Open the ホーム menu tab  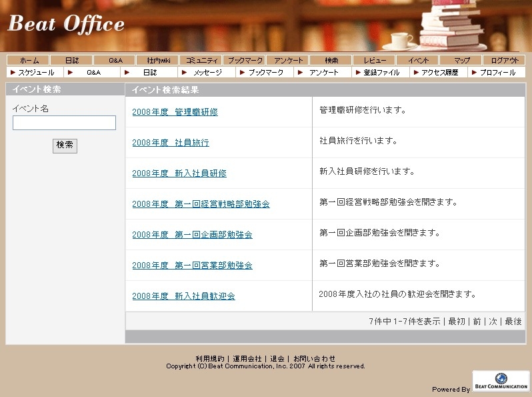tap(28, 60)
